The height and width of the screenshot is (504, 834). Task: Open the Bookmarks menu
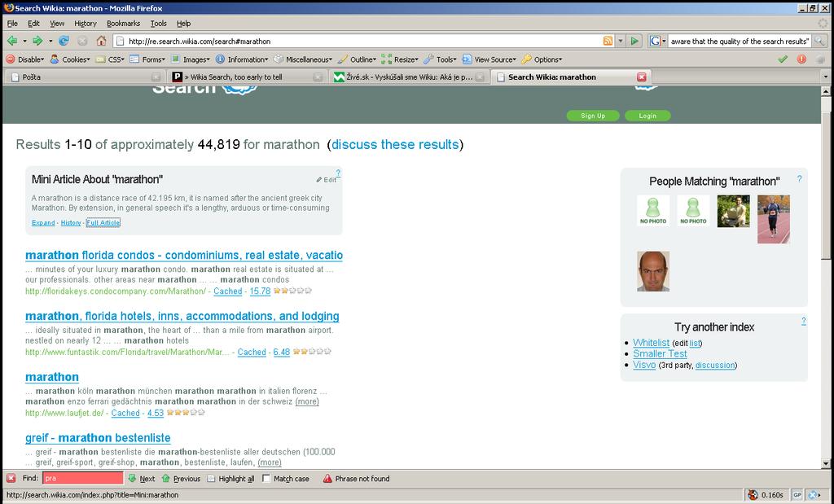click(x=123, y=24)
